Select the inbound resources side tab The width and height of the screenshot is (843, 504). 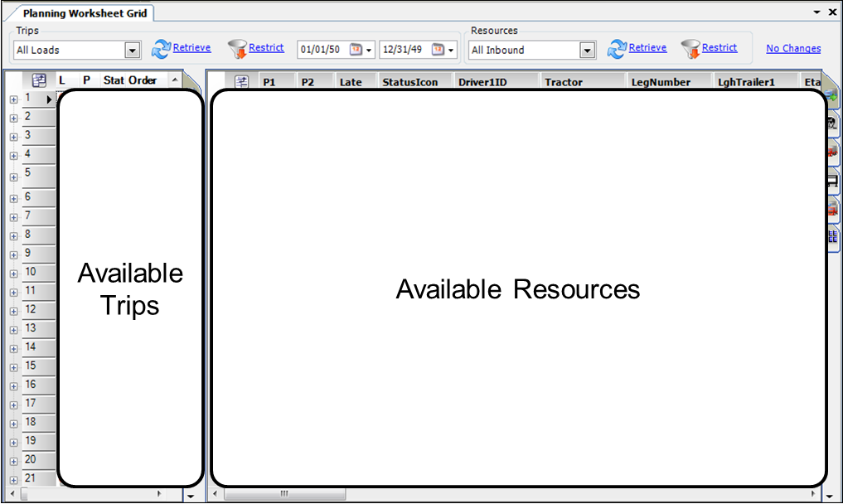831,97
